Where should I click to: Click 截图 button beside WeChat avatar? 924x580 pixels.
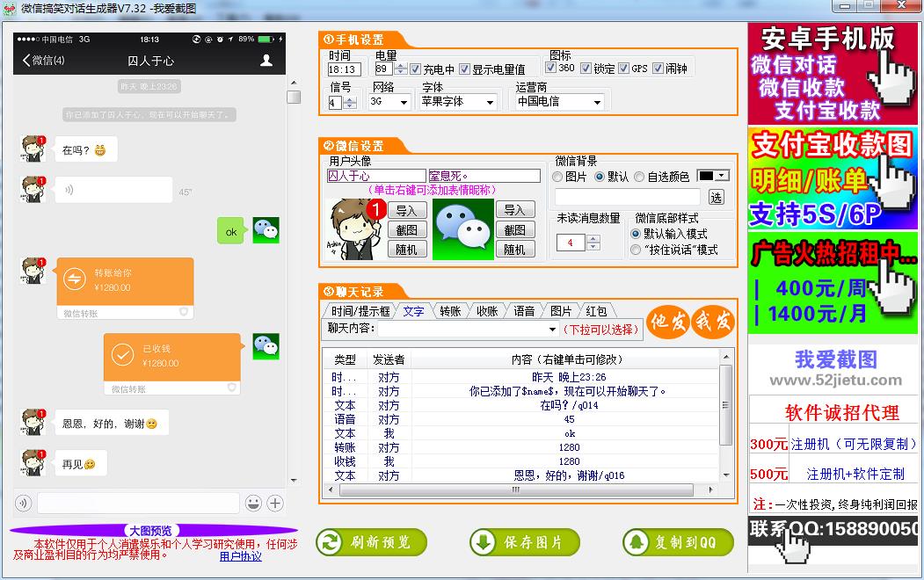tap(515, 229)
